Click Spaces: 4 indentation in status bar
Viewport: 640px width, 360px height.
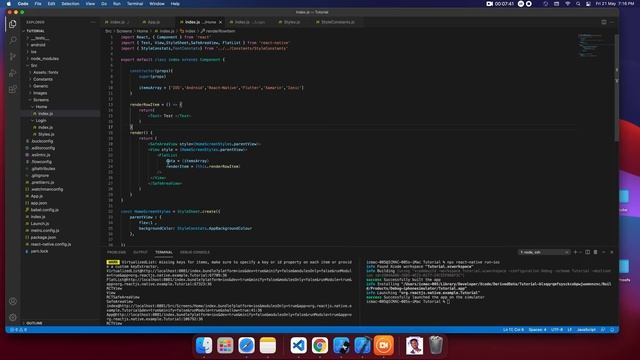(537, 330)
